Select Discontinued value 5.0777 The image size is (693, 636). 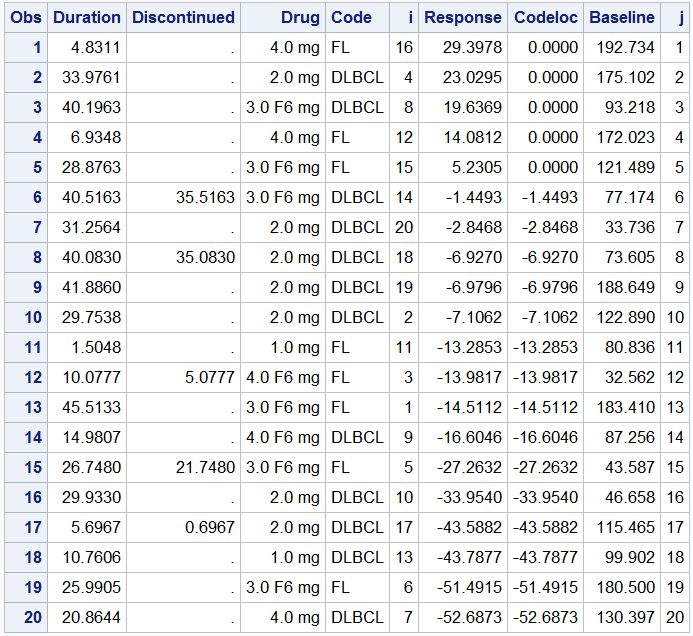pos(209,377)
